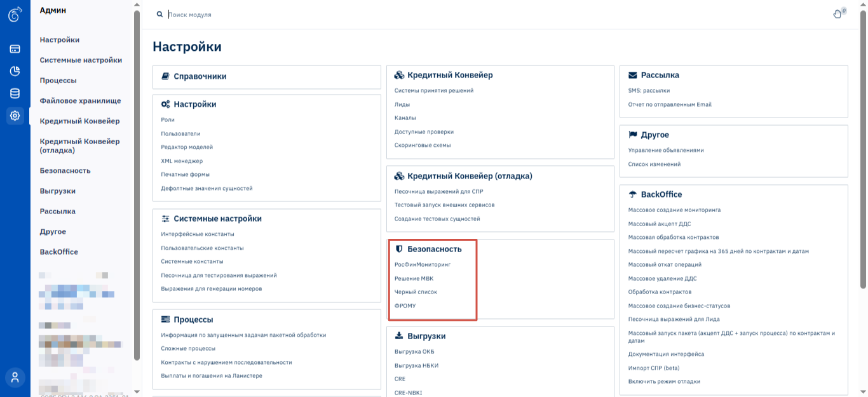This screenshot has height=397, width=868.
Task: Open the РосФинМониторинг link
Action: [x=422, y=264]
